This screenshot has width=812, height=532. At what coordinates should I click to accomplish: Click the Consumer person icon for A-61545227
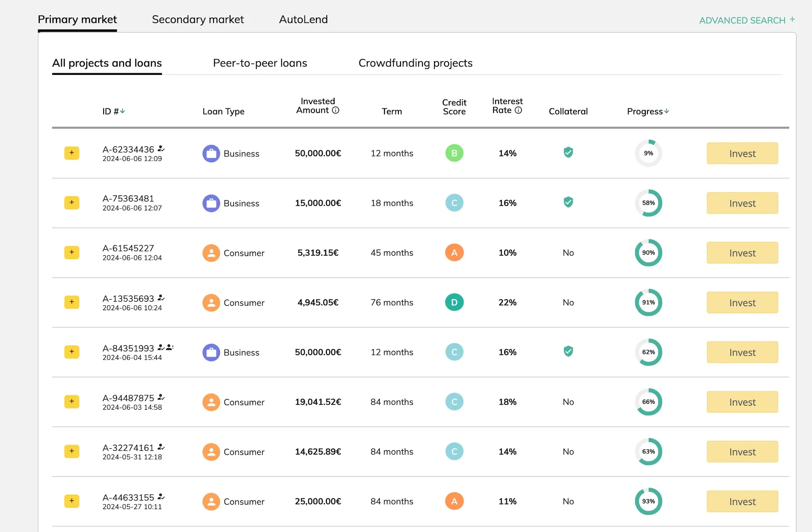[x=211, y=253]
